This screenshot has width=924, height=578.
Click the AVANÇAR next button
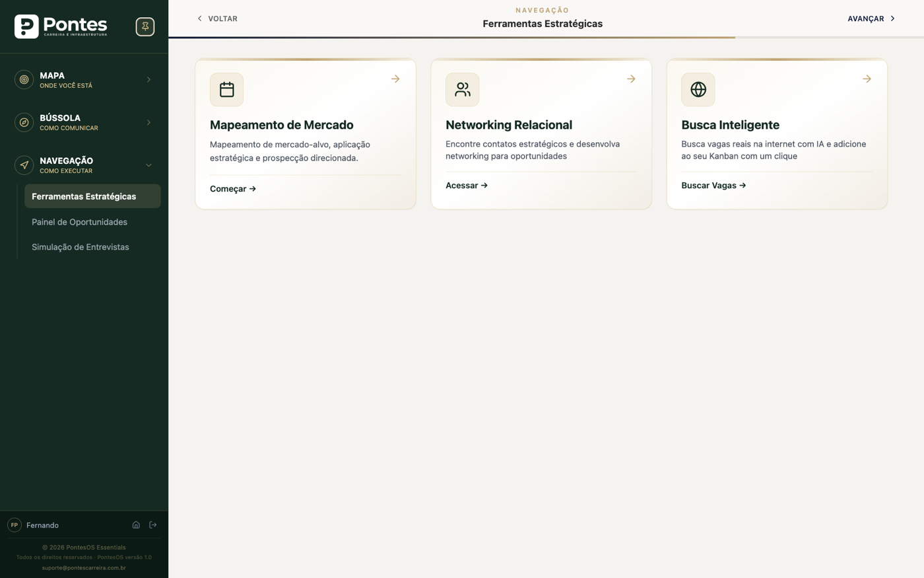point(871,18)
